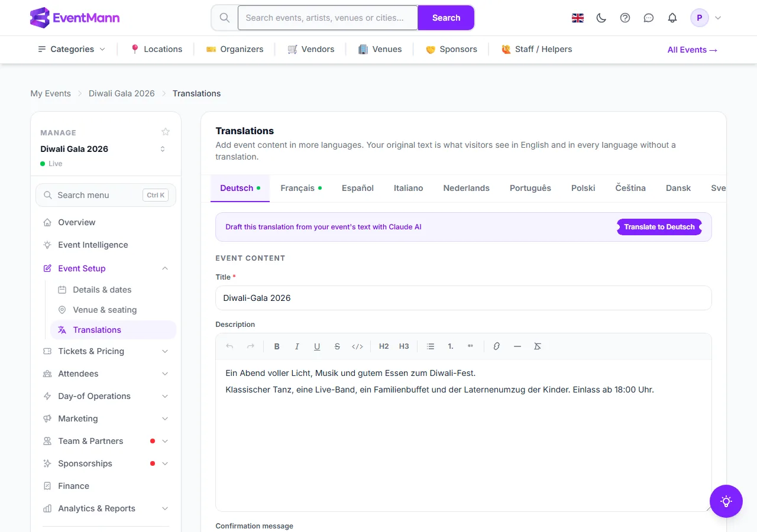757x532 pixels.
Task: Open the Categories dropdown
Action: [x=72, y=50]
